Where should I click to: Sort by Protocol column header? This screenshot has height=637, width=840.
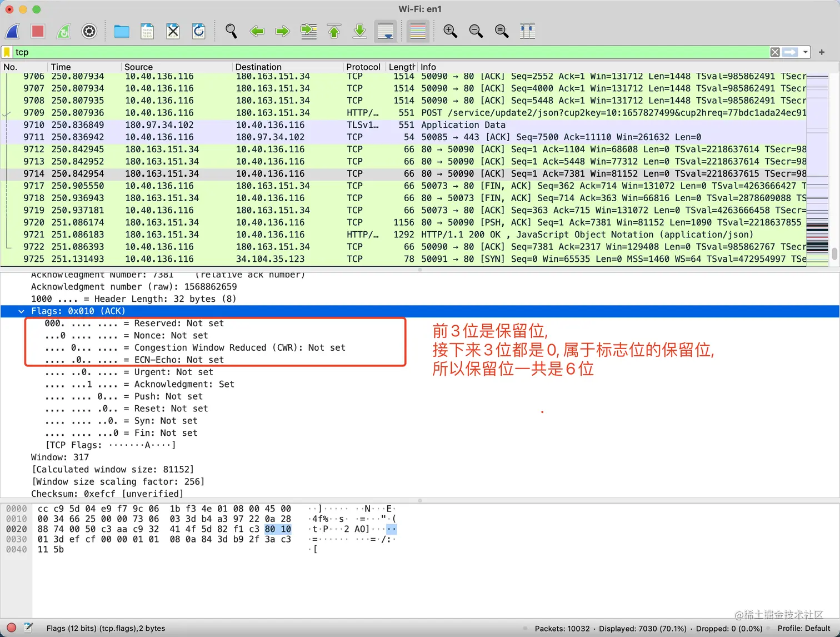[x=364, y=67]
